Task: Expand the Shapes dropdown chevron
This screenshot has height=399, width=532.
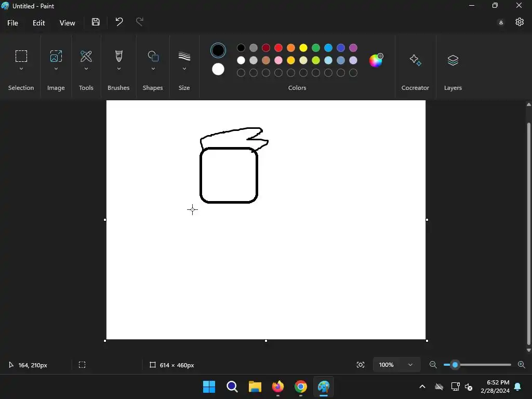Action: click(x=153, y=69)
